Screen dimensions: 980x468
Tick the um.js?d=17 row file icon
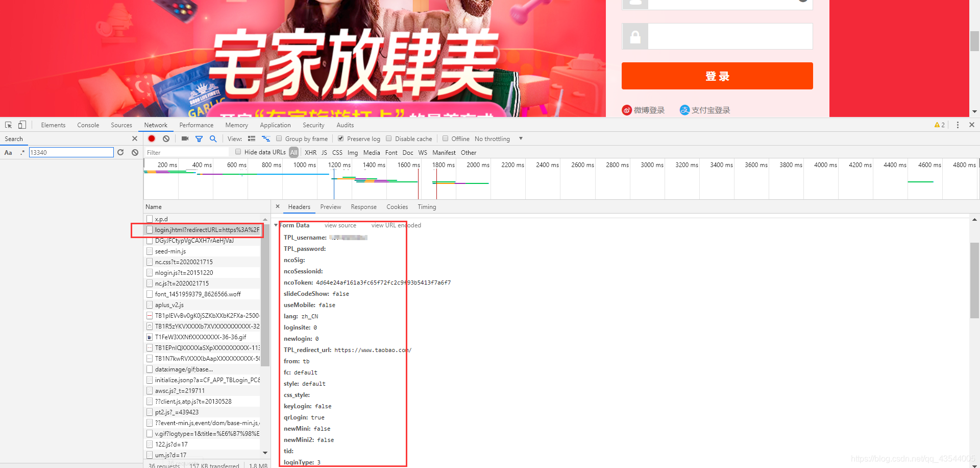[150, 455]
